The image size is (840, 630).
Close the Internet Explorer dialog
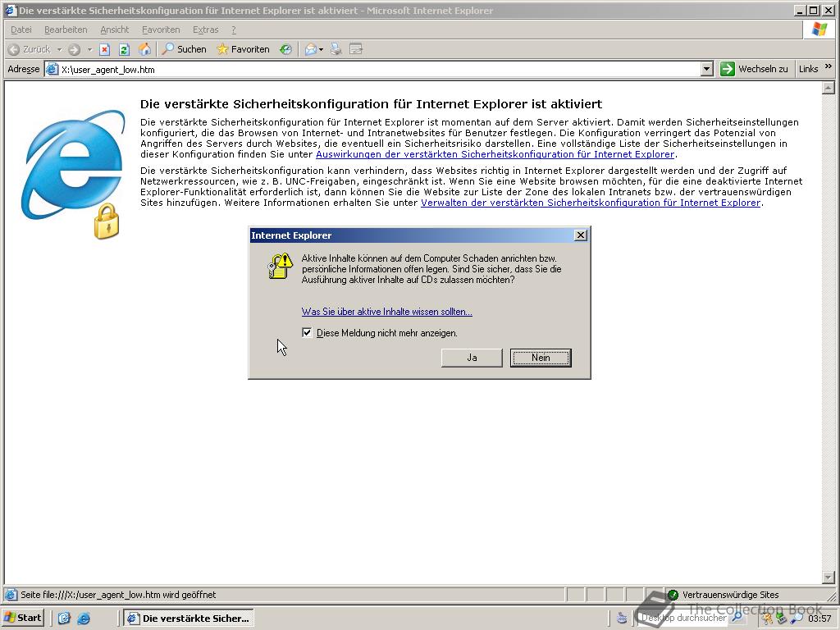coord(580,235)
